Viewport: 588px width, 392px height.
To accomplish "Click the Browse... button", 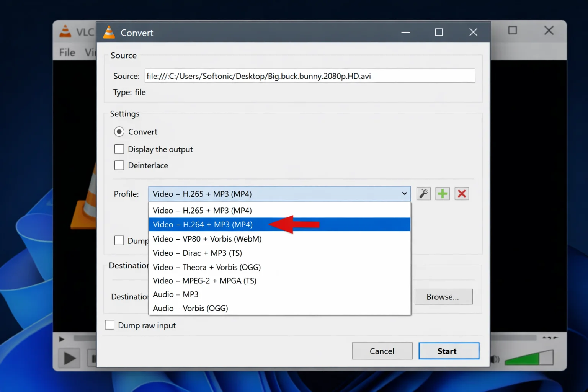I will [x=443, y=297].
